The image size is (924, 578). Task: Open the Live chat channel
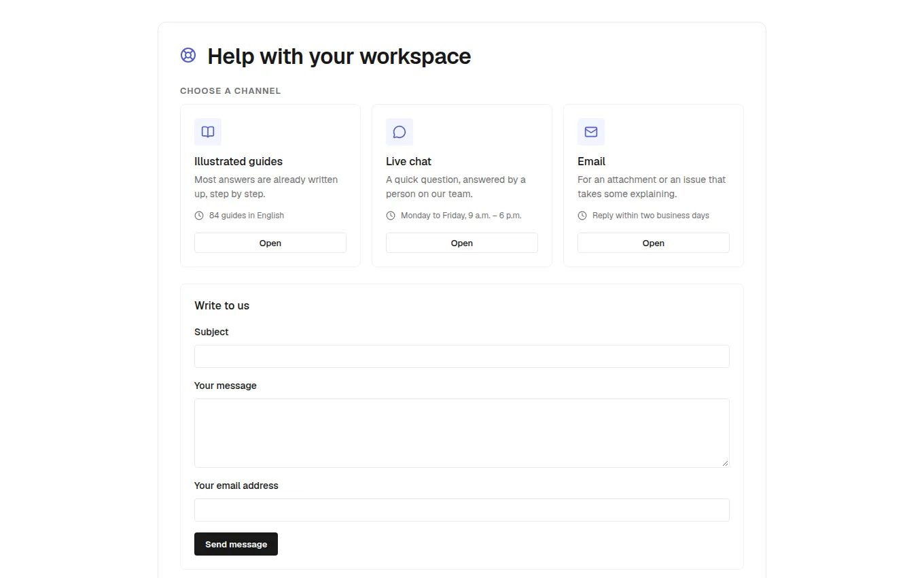tap(462, 243)
